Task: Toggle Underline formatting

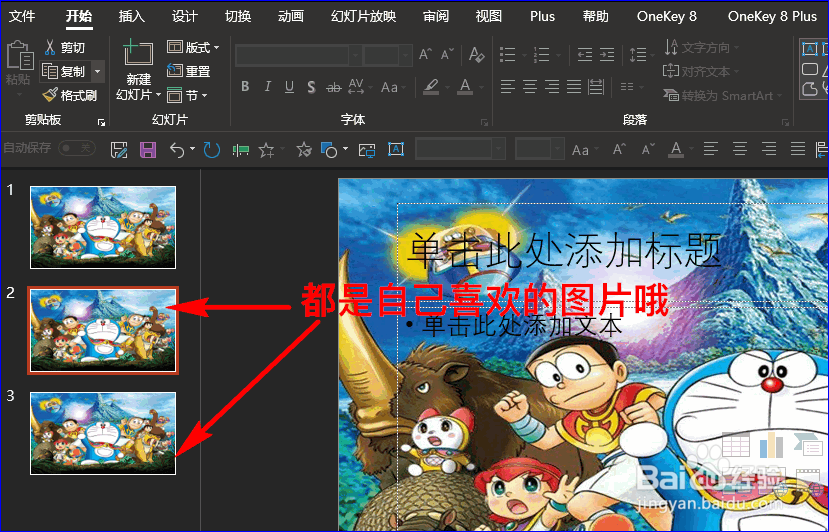Action: coord(289,87)
